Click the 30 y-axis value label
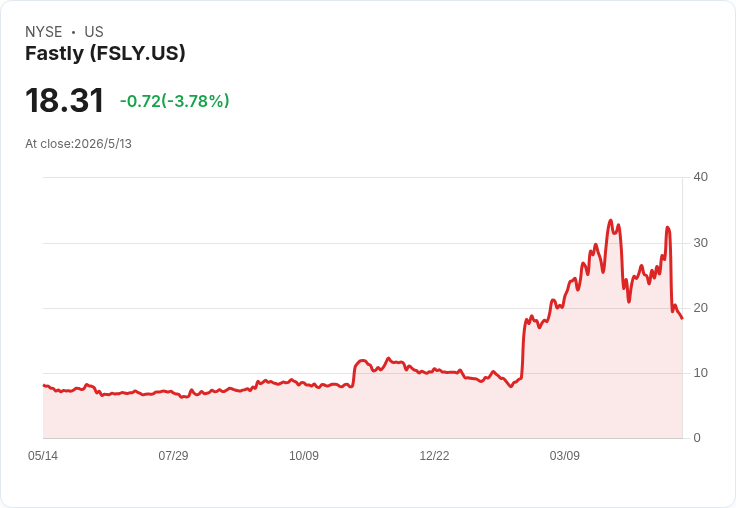The image size is (736, 508). (x=700, y=243)
